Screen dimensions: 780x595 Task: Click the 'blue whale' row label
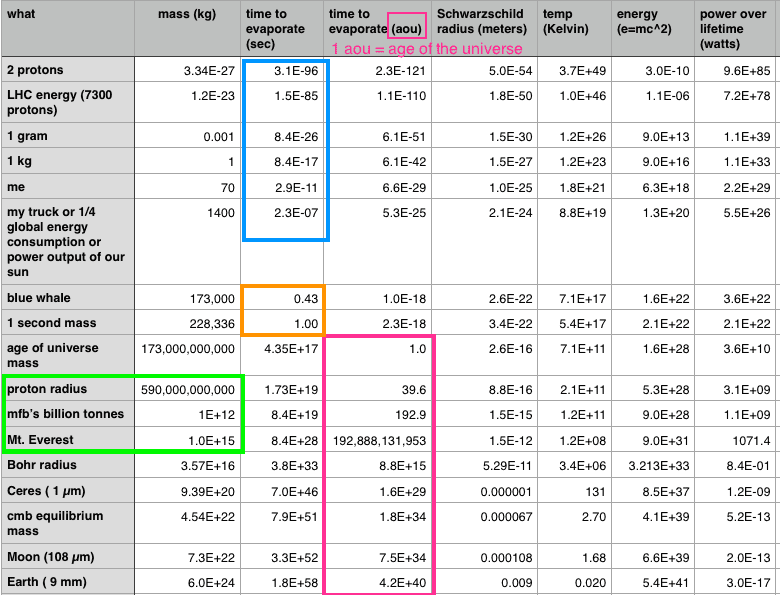[68, 298]
